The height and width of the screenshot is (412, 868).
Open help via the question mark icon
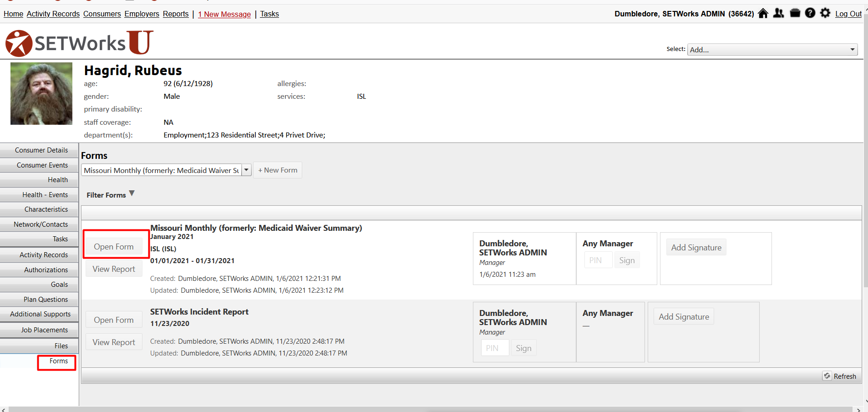pyautogui.click(x=810, y=13)
